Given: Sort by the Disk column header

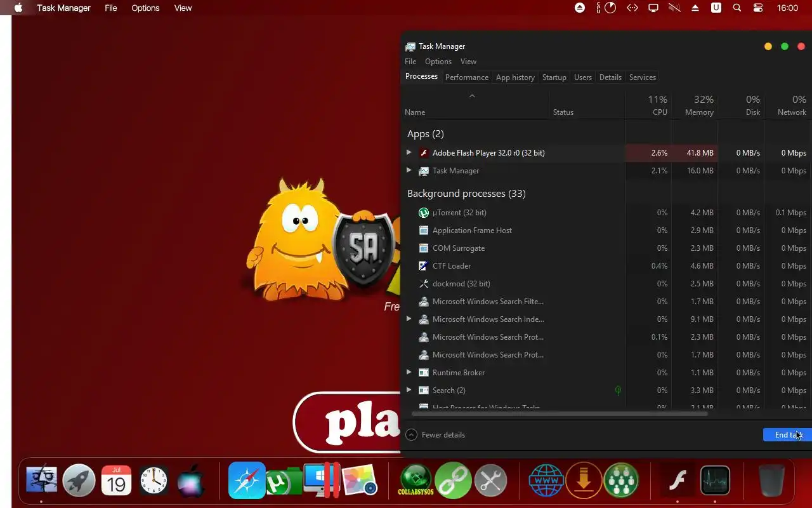Looking at the screenshot, I should [x=742, y=105].
